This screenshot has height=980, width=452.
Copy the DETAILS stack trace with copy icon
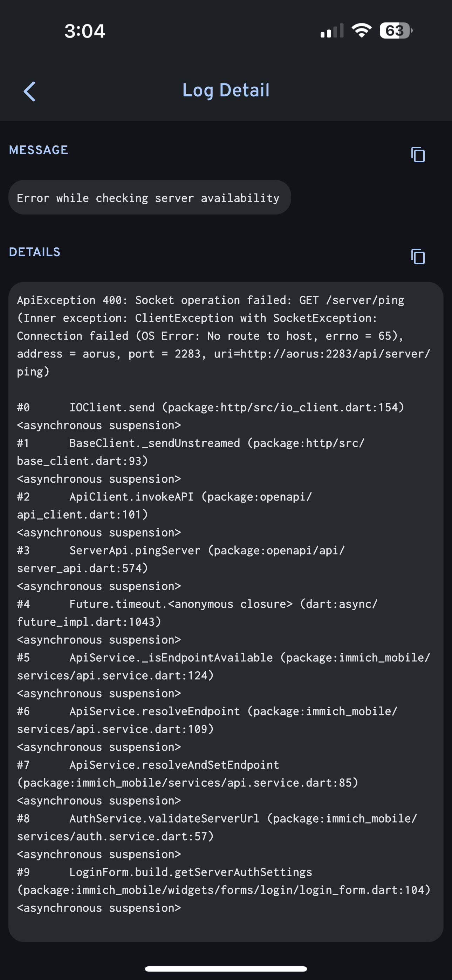tap(418, 257)
